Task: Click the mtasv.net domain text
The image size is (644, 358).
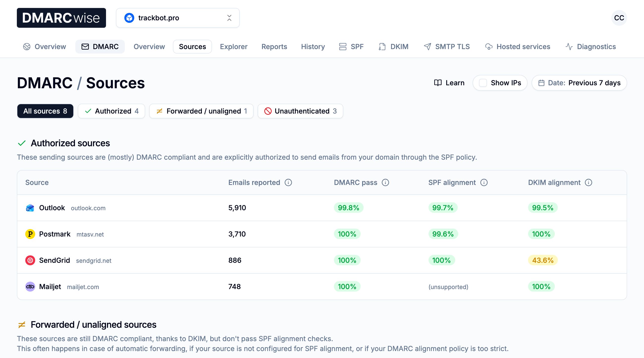Action: pyautogui.click(x=90, y=235)
